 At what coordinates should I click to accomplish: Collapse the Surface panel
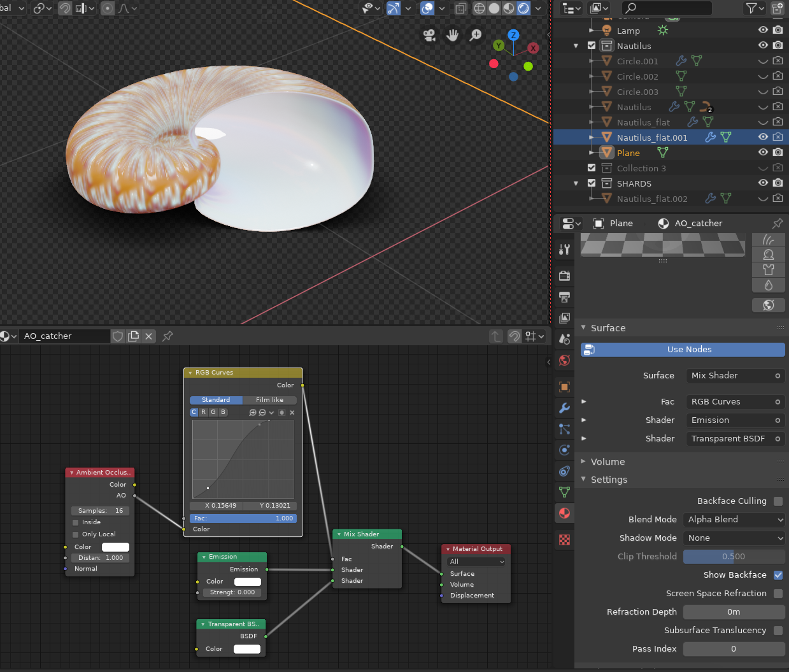(x=583, y=327)
